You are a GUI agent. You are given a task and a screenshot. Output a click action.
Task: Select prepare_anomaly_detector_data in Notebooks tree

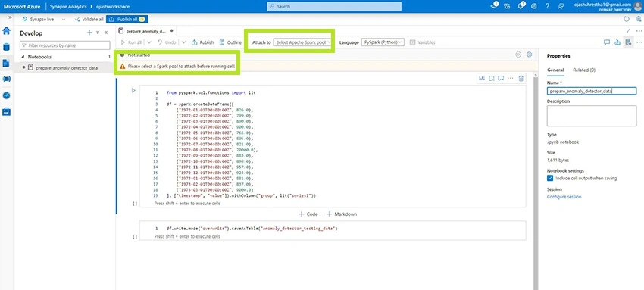point(67,67)
